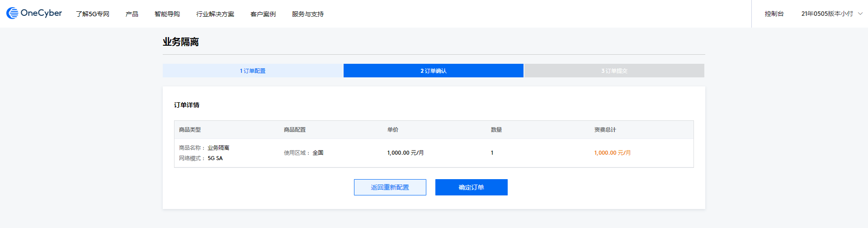Click the 资费总计 column header
The image size is (868, 228).
coord(605,130)
